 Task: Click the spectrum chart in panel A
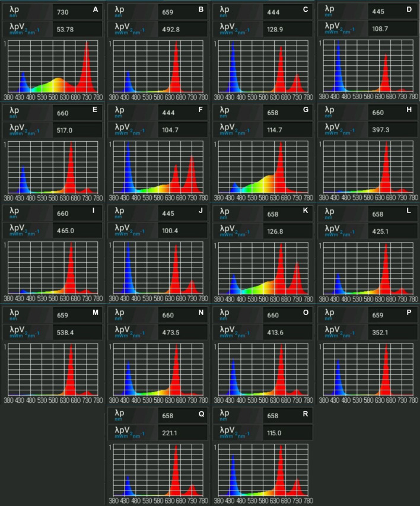[55, 66]
